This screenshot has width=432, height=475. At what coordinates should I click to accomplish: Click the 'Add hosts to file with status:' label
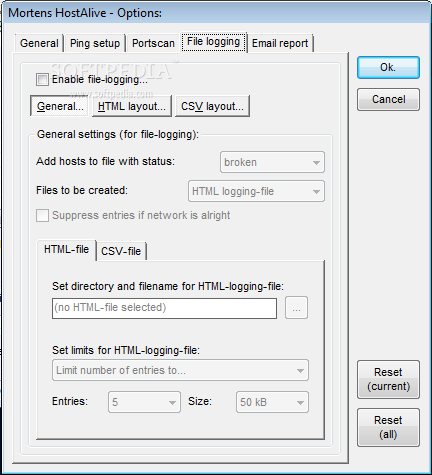pyautogui.click(x=105, y=161)
